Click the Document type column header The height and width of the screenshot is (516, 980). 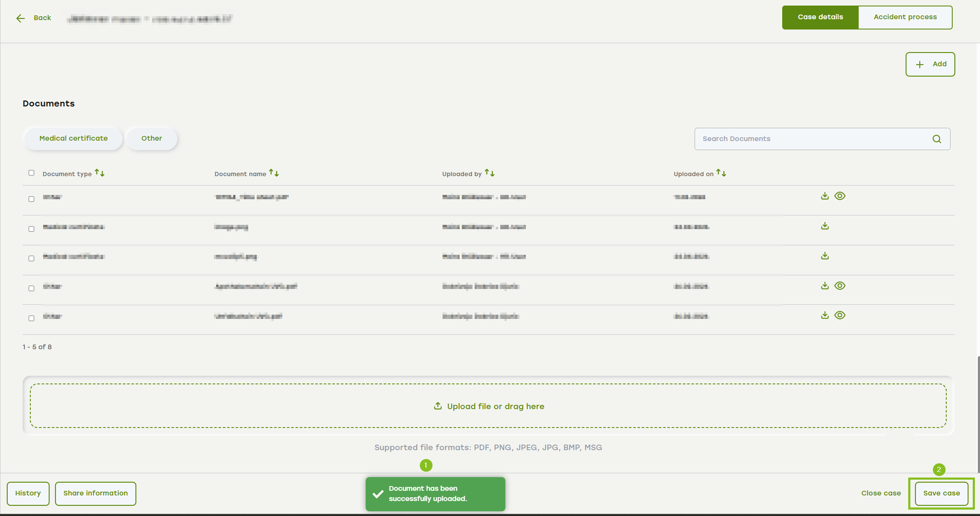[x=67, y=174]
